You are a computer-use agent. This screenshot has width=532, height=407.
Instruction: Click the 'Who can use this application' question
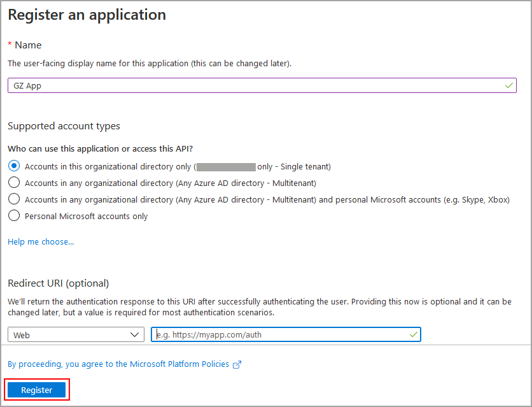[100, 148]
